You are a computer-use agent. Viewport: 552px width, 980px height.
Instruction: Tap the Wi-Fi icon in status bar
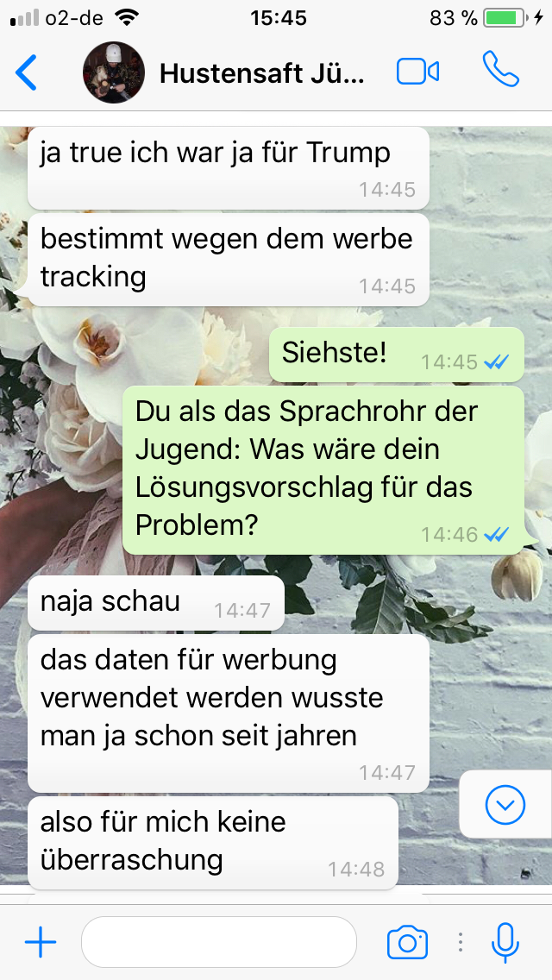(128, 18)
